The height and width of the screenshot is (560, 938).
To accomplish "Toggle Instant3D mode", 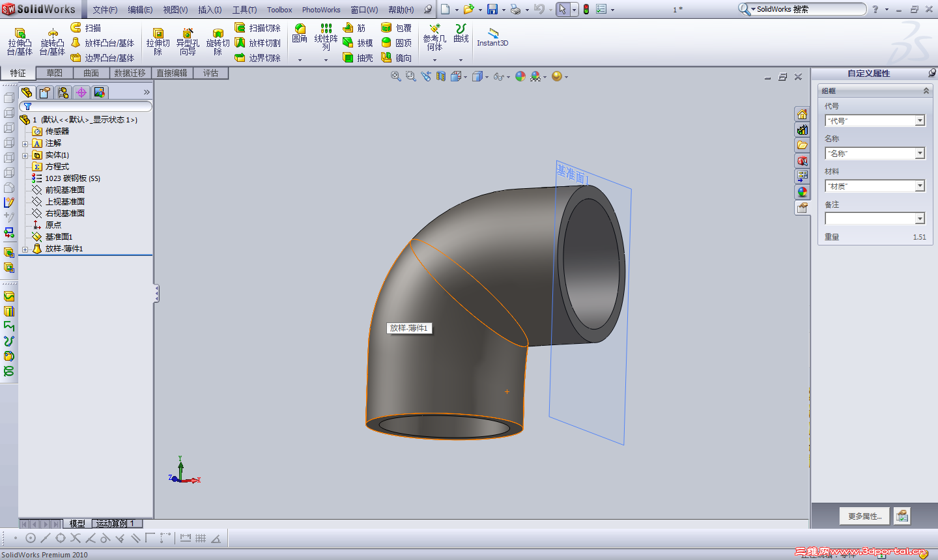I will tap(492, 37).
